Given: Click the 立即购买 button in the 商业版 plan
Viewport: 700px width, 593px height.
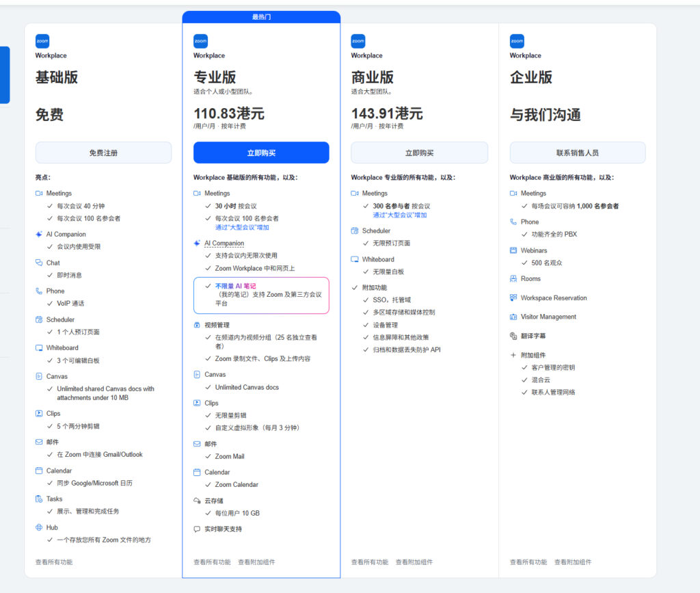Looking at the screenshot, I should pyautogui.click(x=419, y=153).
